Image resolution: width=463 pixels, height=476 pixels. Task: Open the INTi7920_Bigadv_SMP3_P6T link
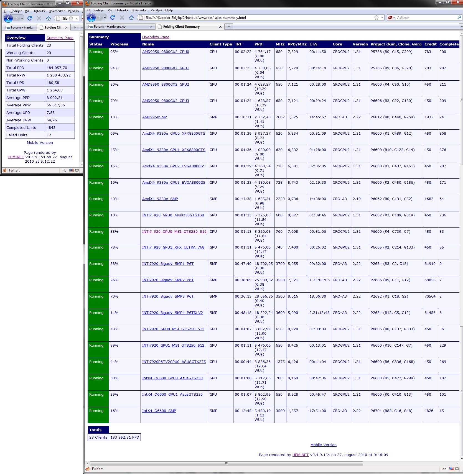(x=168, y=296)
